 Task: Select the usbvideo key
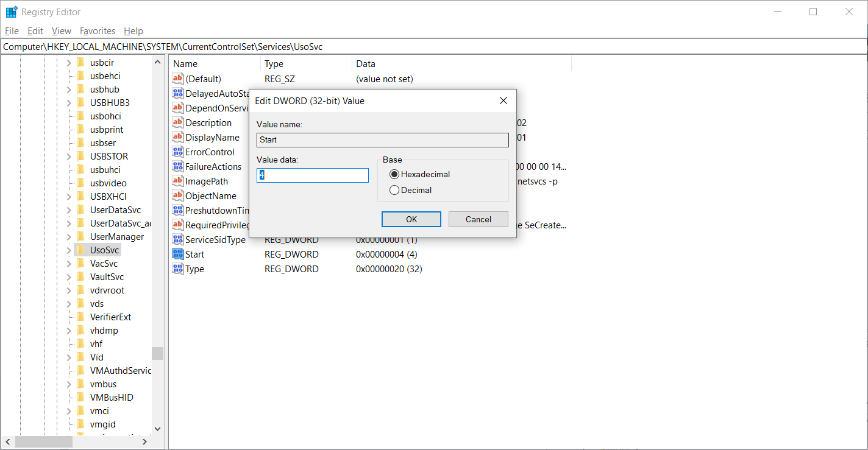108,183
